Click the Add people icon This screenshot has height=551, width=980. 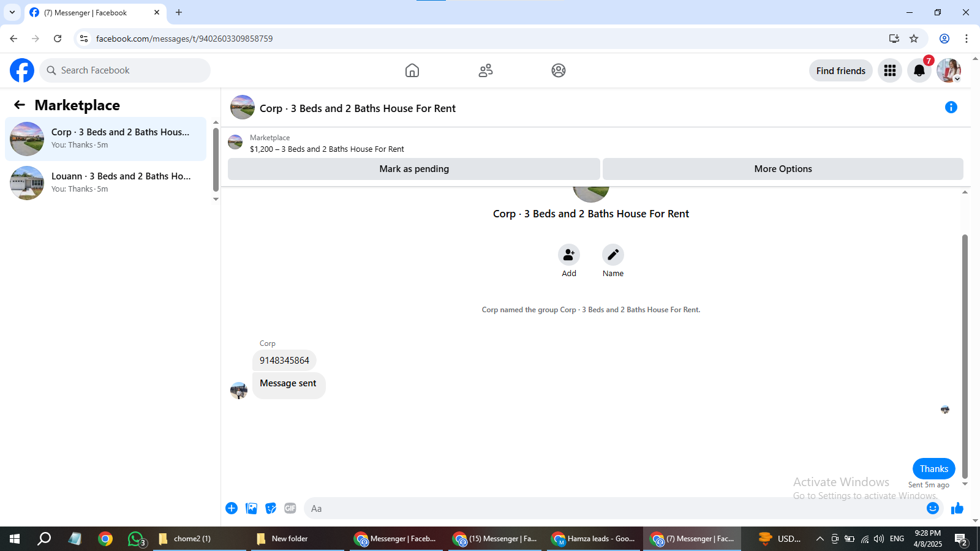[x=569, y=255]
